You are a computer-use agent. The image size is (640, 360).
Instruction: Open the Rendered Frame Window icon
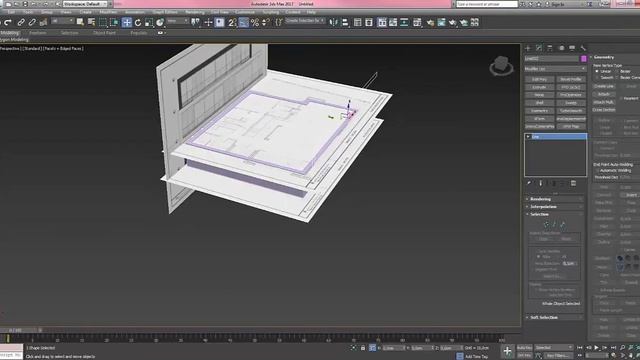click(x=441, y=22)
